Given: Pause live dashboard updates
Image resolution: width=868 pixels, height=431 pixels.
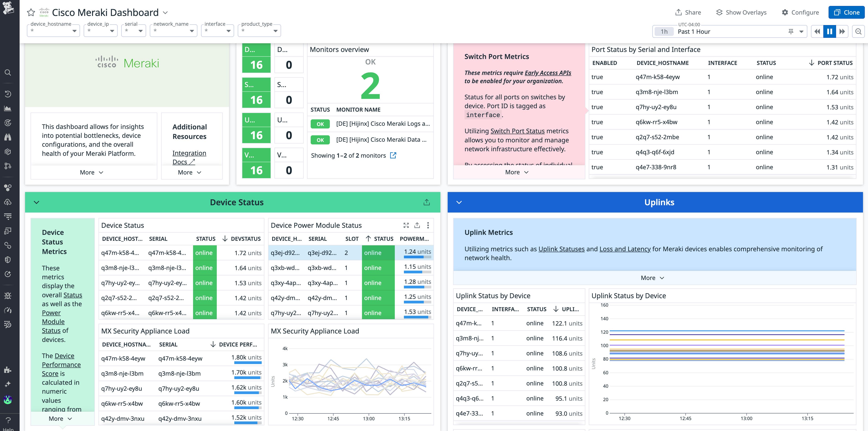Looking at the screenshot, I should point(829,31).
